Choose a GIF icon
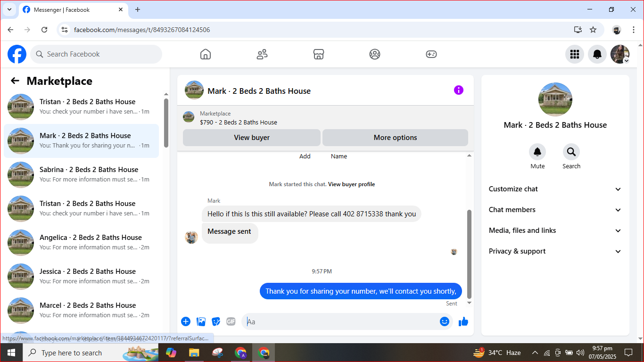Image resolution: width=644 pixels, height=362 pixels. tap(231, 321)
